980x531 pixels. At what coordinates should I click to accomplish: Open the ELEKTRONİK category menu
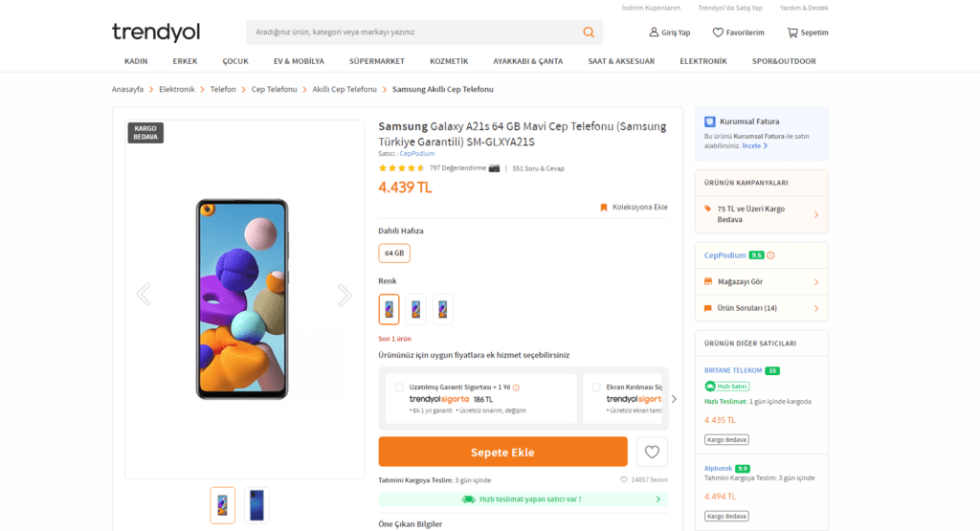coord(702,61)
